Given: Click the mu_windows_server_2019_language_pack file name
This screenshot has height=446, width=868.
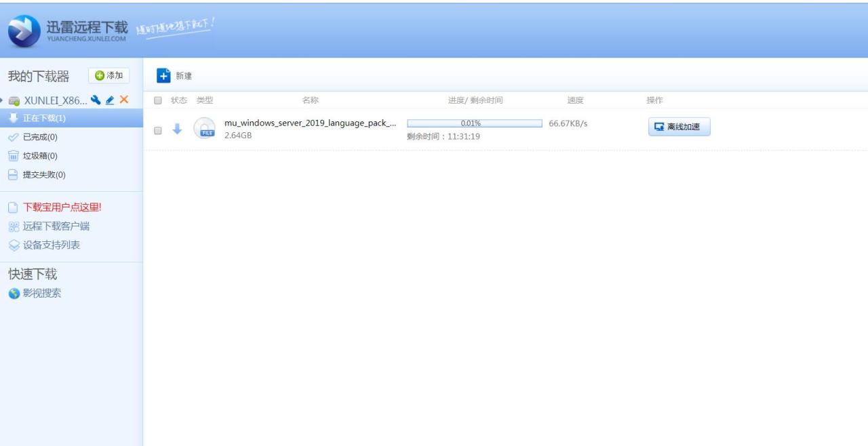Looking at the screenshot, I should click(x=311, y=123).
